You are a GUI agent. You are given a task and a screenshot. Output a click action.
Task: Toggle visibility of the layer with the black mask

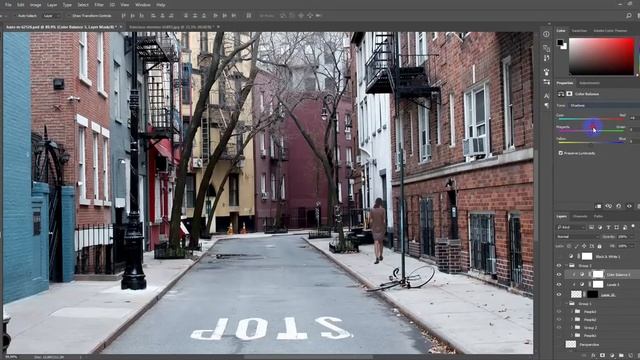(559, 294)
